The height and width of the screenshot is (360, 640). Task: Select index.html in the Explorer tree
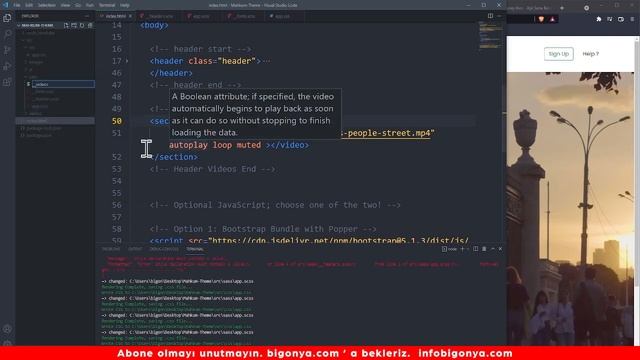click(x=55, y=121)
